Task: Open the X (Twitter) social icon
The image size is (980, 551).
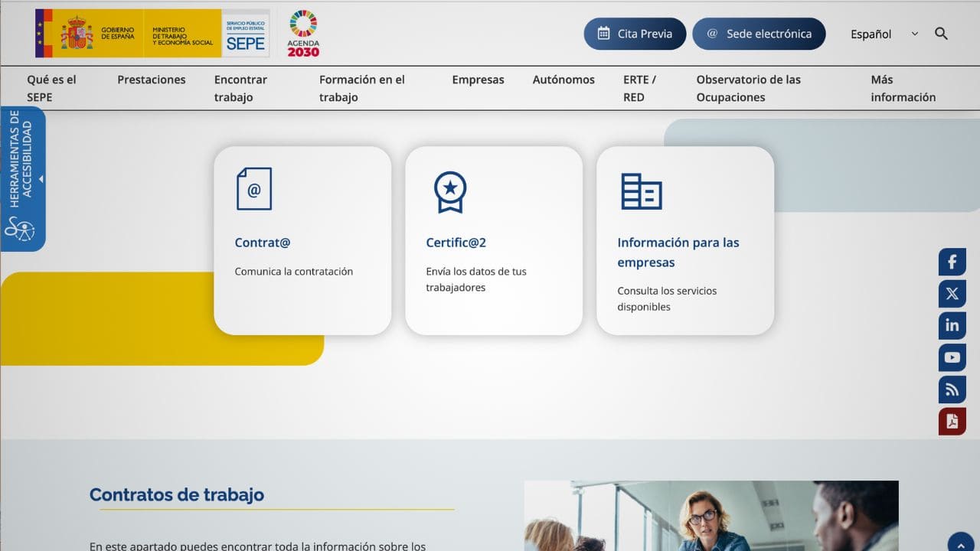Action: (x=952, y=294)
